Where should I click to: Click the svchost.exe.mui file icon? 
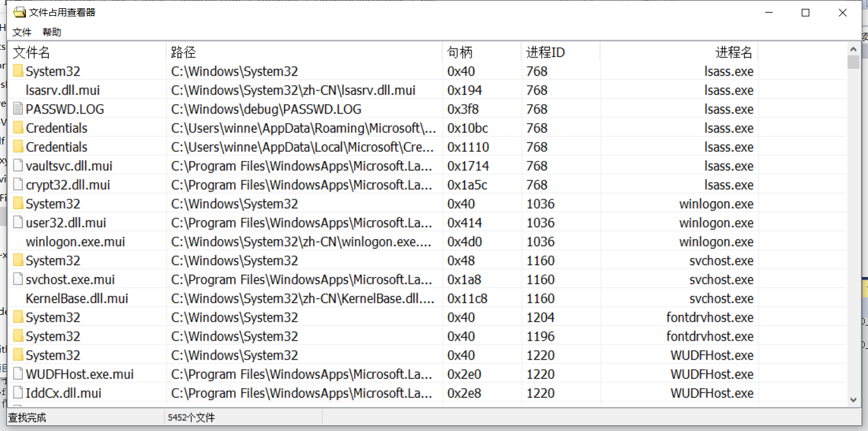pyautogui.click(x=18, y=280)
